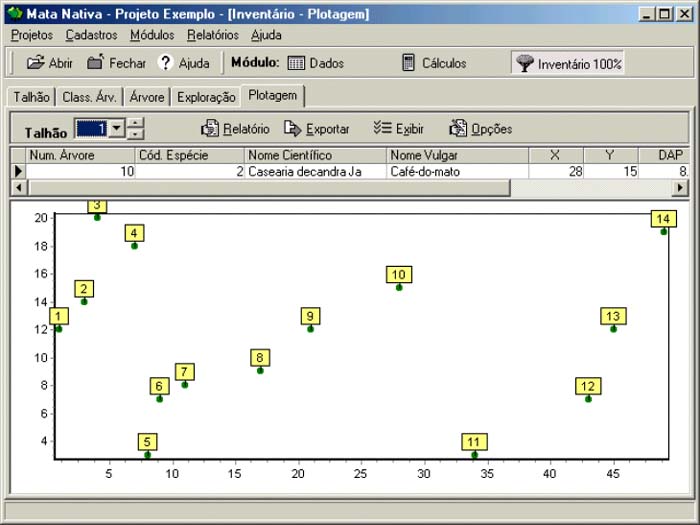Click the Exportar export icon
Viewport: 700px width, 525px height.
tap(292, 129)
